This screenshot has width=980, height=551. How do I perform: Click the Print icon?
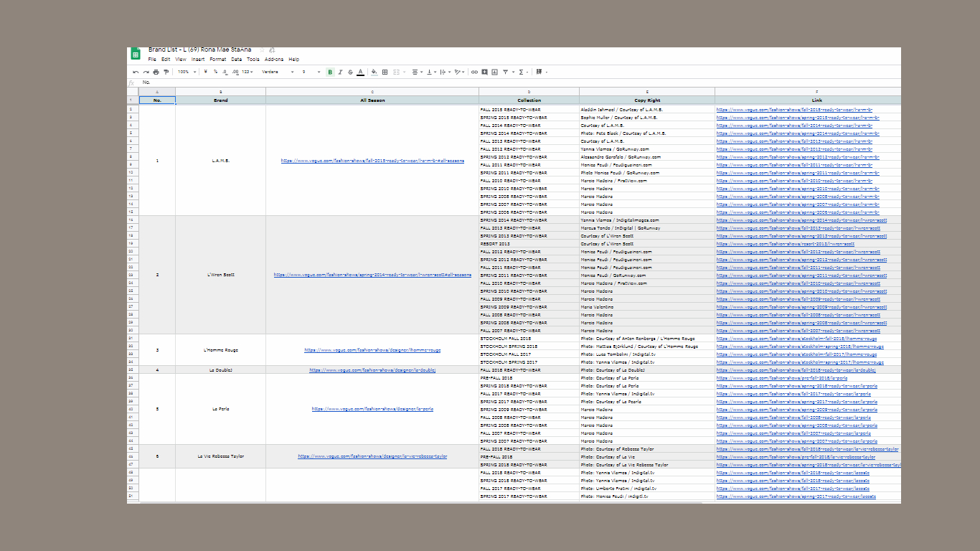(156, 72)
